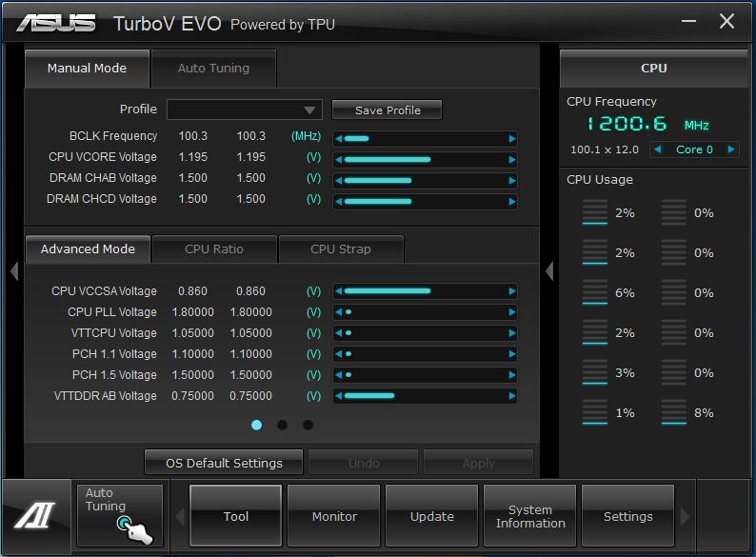Adjust the BCLK Frequency slider bar
The width and height of the screenshot is (756, 557).
(x=426, y=139)
